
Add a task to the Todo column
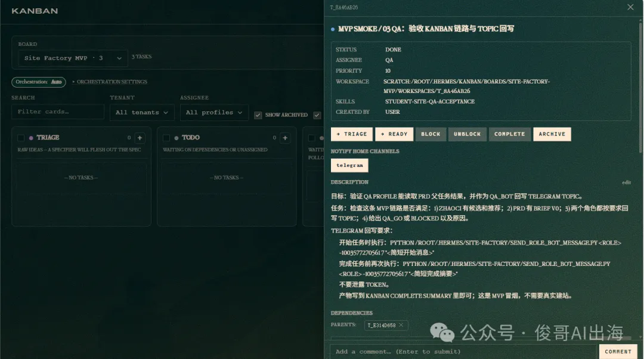285,138
